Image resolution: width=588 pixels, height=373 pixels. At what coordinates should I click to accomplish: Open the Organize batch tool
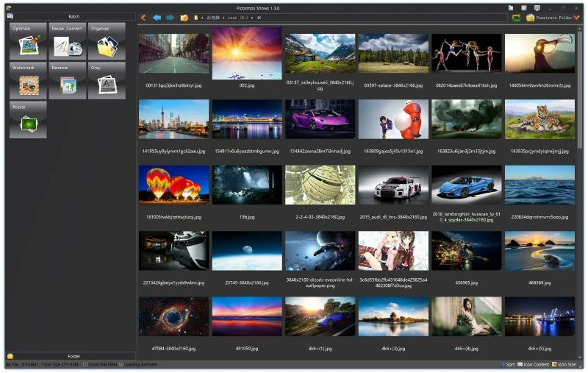coord(106,41)
